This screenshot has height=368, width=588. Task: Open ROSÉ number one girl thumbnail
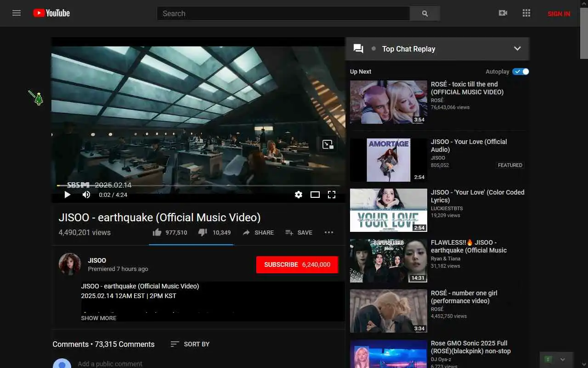coord(389,311)
